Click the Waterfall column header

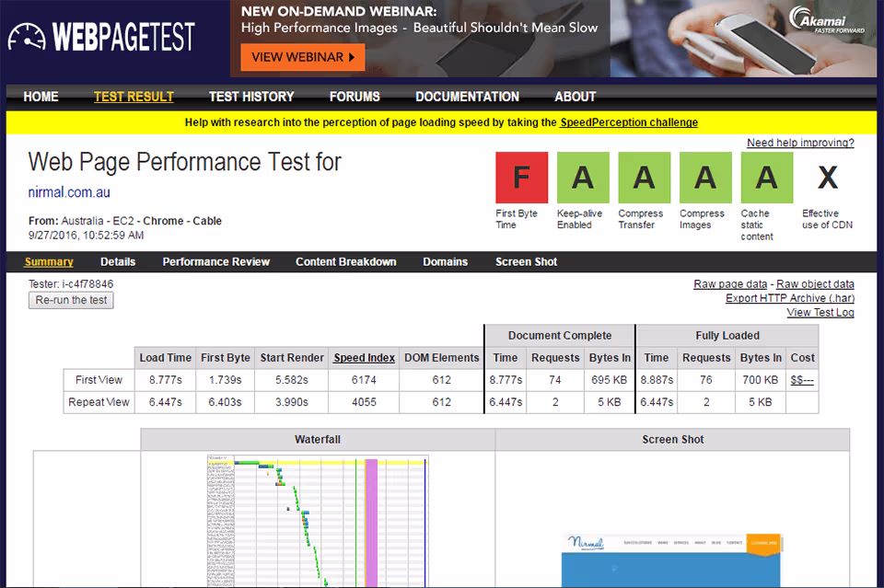pyautogui.click(x=318, y=439)
